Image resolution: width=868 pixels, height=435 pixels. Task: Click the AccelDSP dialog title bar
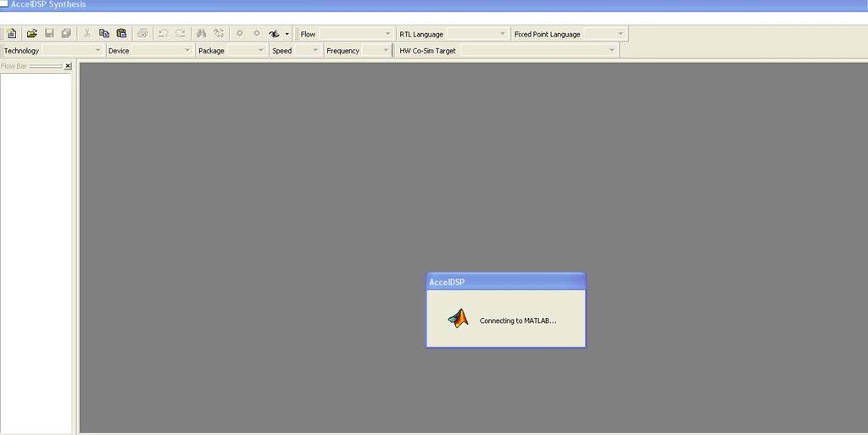click(505, 282)
